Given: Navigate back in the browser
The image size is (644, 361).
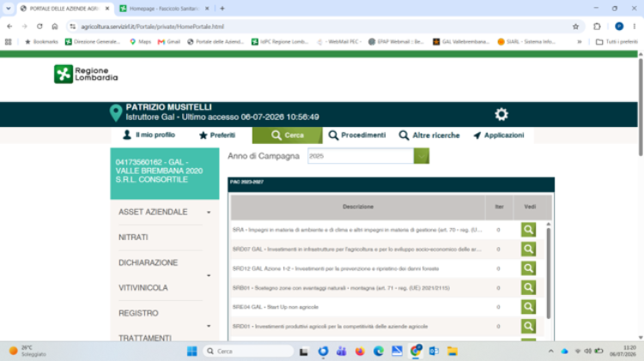Looking at the screenshot, I should pos(9,27).
